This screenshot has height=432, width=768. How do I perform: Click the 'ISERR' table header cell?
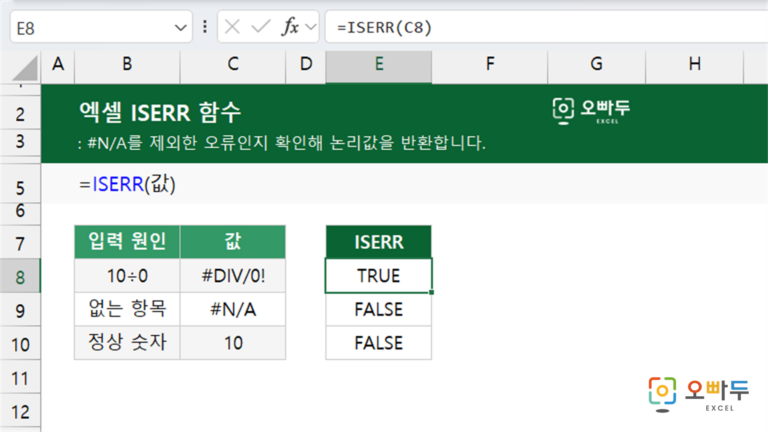pos(379,242)
